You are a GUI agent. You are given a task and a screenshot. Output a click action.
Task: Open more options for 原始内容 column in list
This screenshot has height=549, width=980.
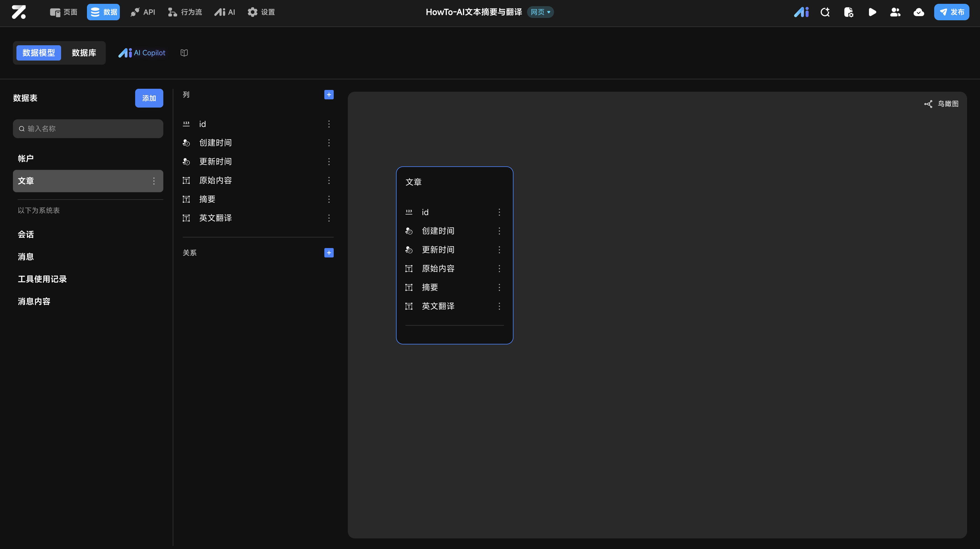(329, 180)
